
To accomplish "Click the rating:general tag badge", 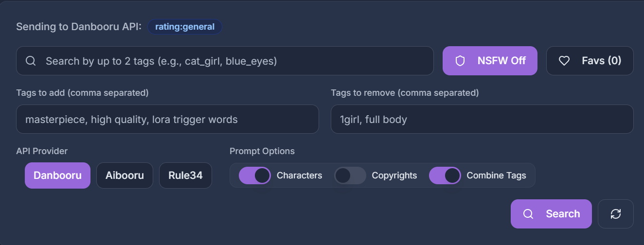I will click(x=185, y=27).
